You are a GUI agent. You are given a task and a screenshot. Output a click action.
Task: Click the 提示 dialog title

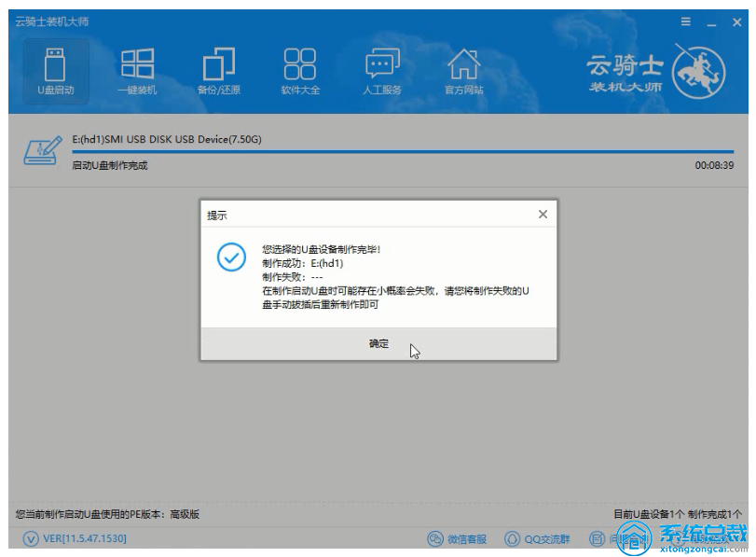click(x=217, y=216)
